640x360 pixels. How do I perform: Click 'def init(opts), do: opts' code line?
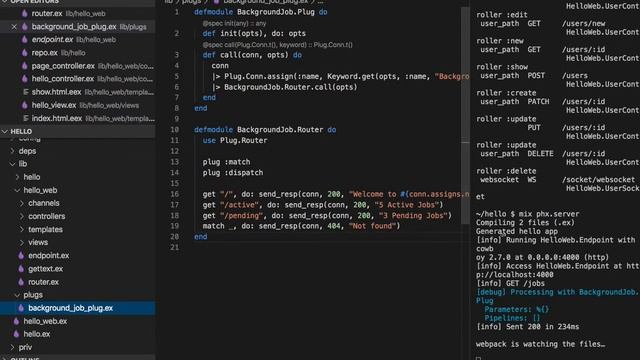pos(254,33)
